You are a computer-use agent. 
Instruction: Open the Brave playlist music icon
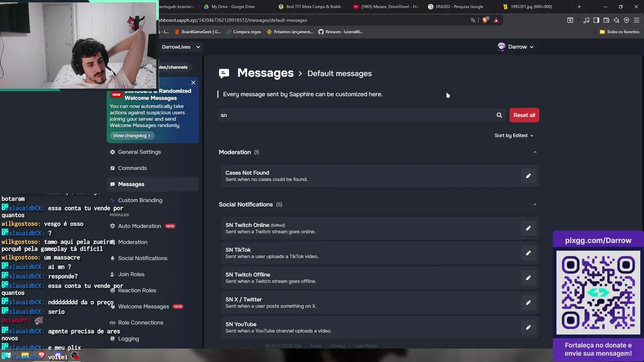(x=586, y=20)
